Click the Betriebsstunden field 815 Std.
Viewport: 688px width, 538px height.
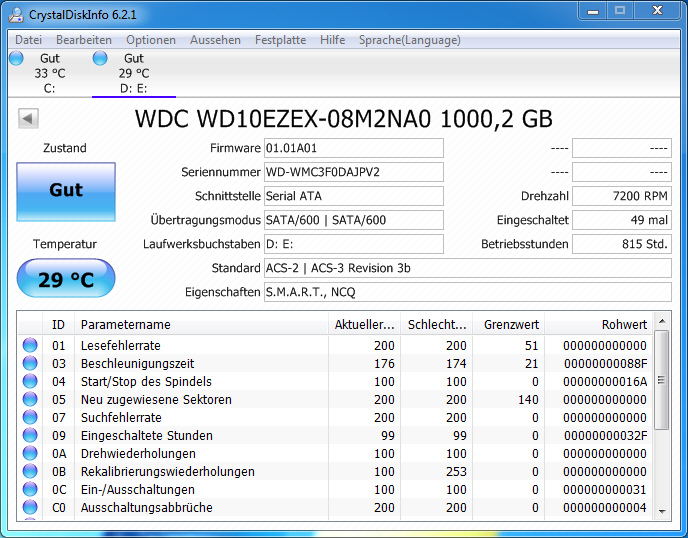point(622,244)
